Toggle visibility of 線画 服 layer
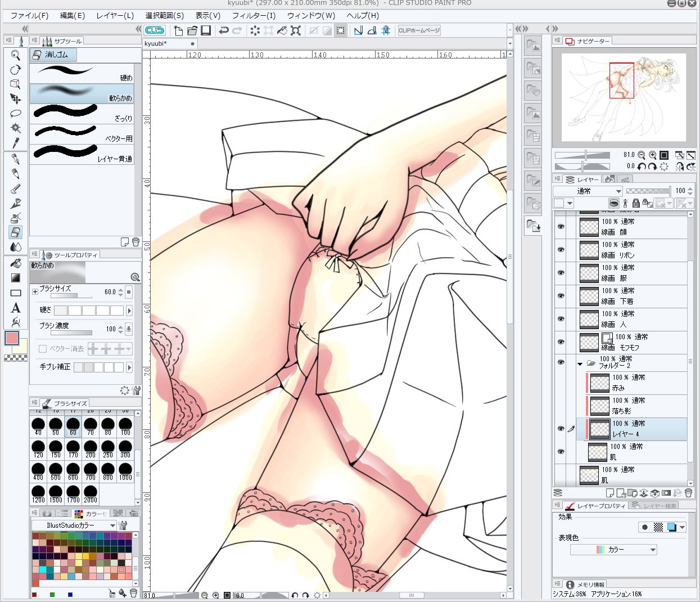Viewport: 700px width, 602px height. (561, 272)
